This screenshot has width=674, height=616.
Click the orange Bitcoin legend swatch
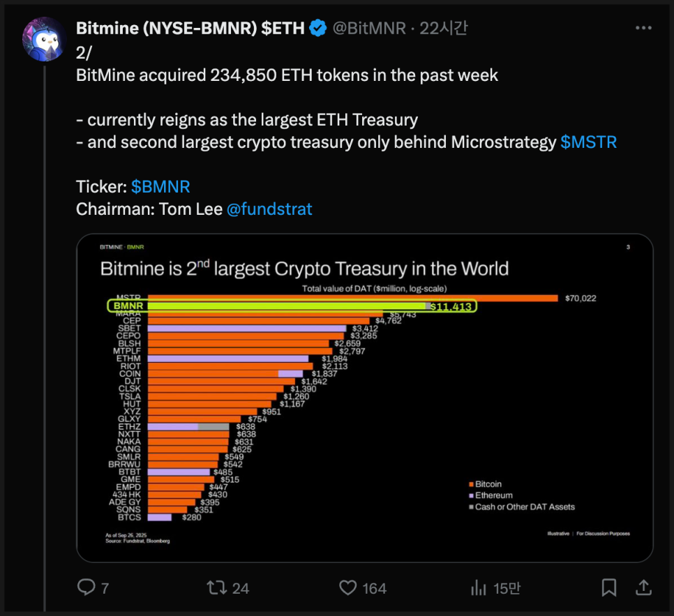(471, 484)
